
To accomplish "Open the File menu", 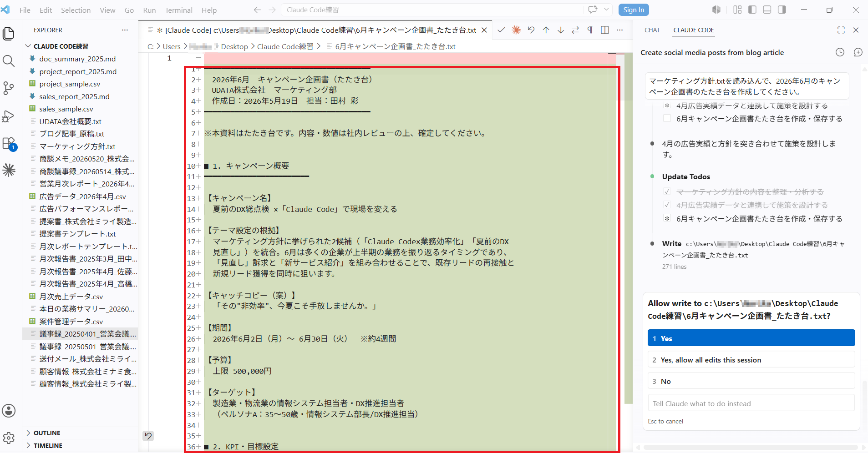I will 25,10.
